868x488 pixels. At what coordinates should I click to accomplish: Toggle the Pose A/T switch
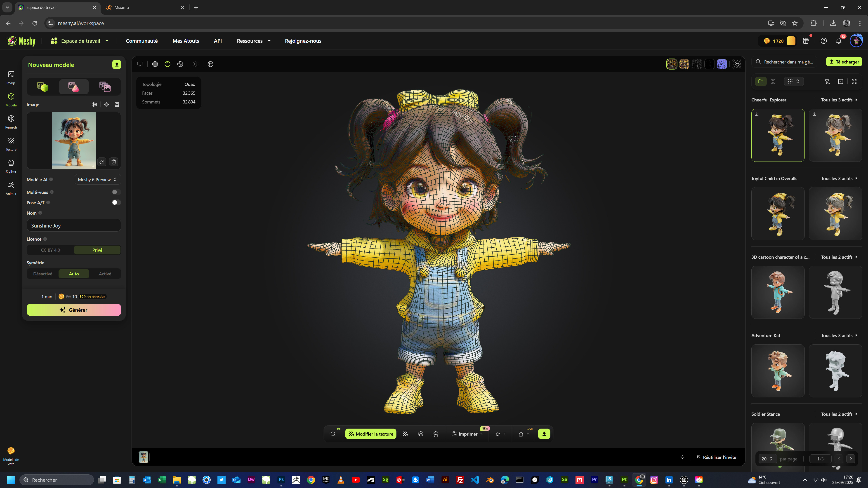pyautogui.click(x=116, y=202)
